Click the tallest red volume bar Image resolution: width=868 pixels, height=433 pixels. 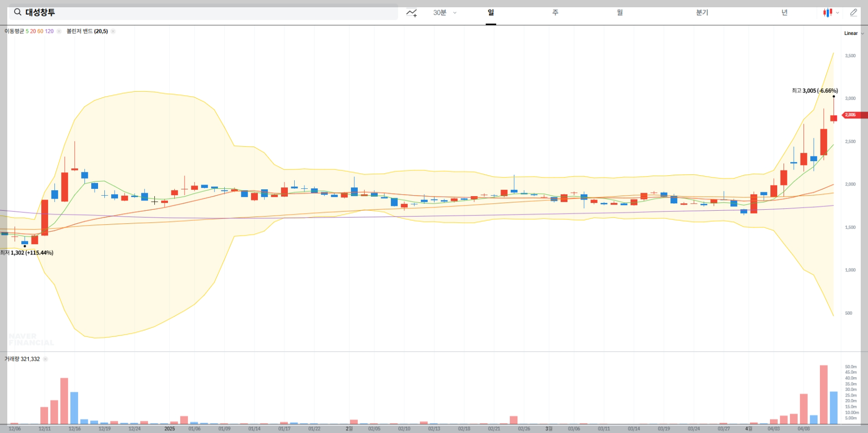pyautogui.click(x=823, y=395)
